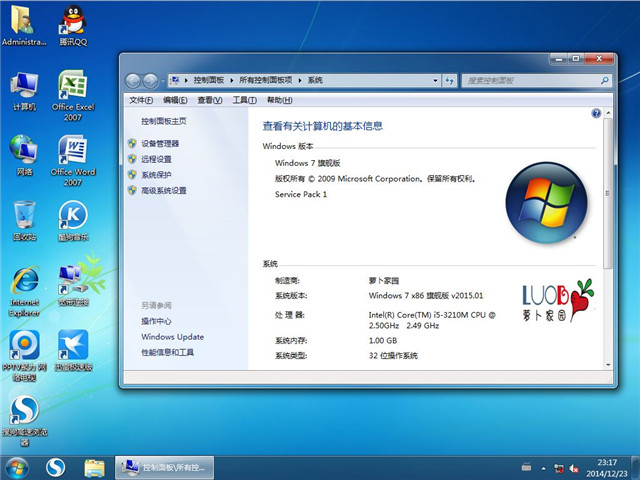
Task: Open the 帮助(H) menu
Action: [x=280, y=100]
